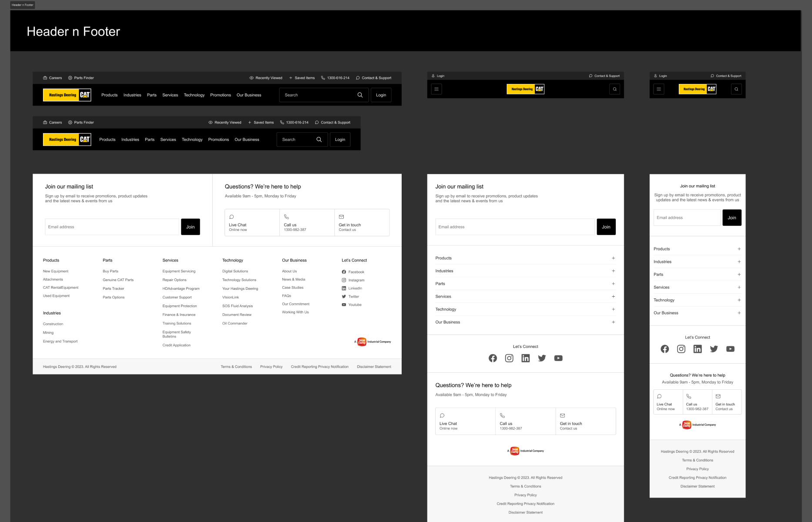Screen dimensions: 812x522
Task: Click Instagram icon in tablet footer's Let's Connect
Action: point(509,358)
